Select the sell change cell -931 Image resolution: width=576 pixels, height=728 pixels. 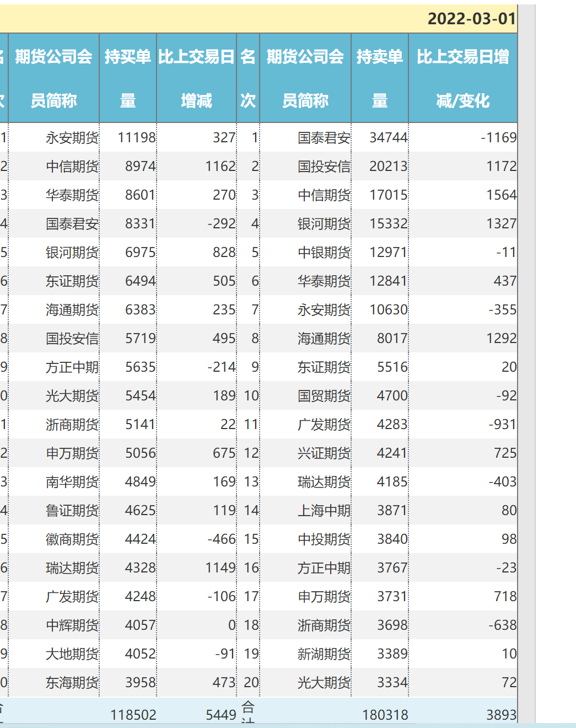pyautogui.click(x=463, y=424)
